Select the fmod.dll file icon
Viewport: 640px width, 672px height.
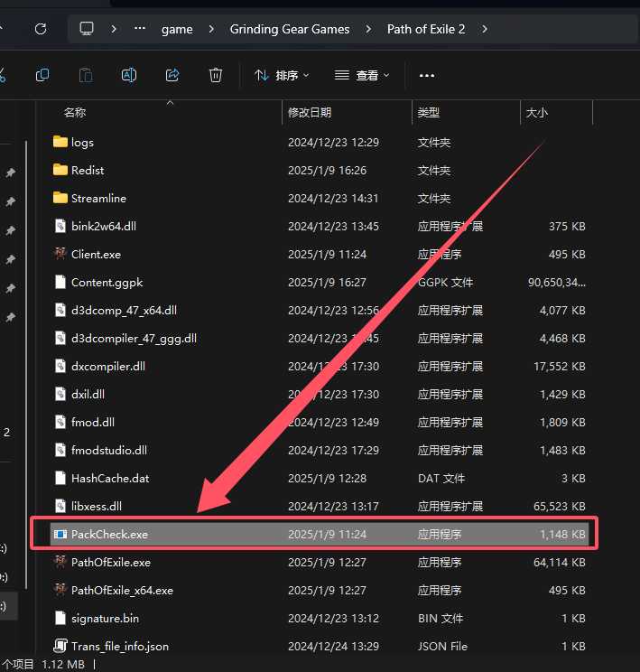(60, 422)
